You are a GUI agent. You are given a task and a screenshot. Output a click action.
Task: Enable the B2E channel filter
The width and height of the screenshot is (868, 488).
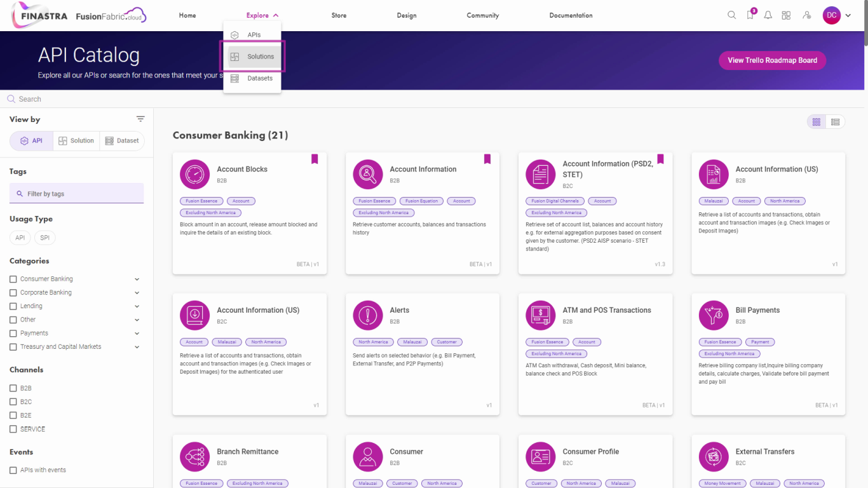(13, 416)
